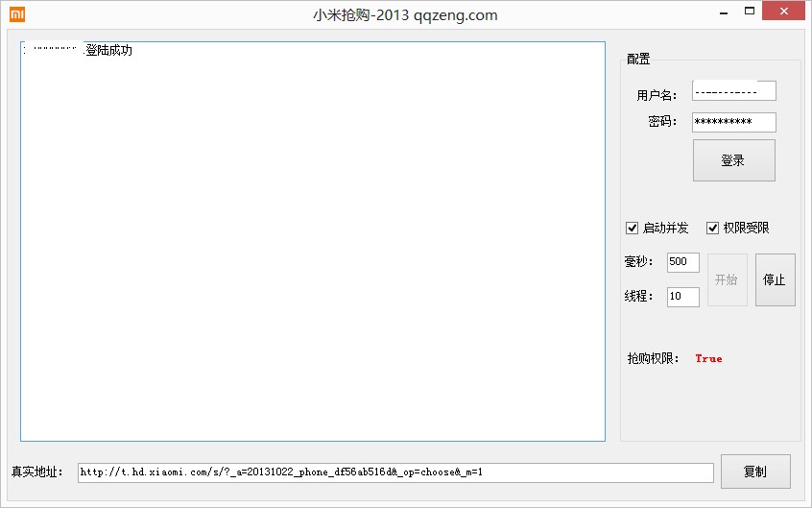Focus the 密码 password field
This screenshot has height=508, width=812.
point(734,122)
